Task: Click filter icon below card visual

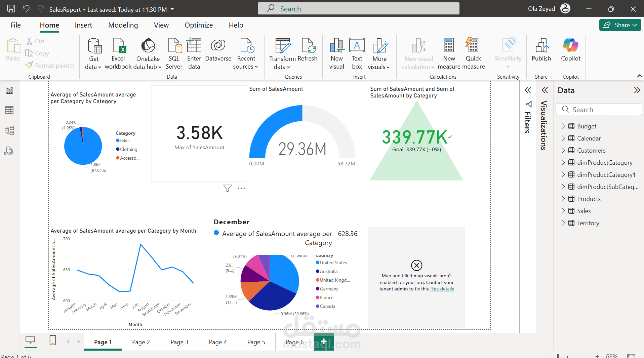Action: [228, 188]
